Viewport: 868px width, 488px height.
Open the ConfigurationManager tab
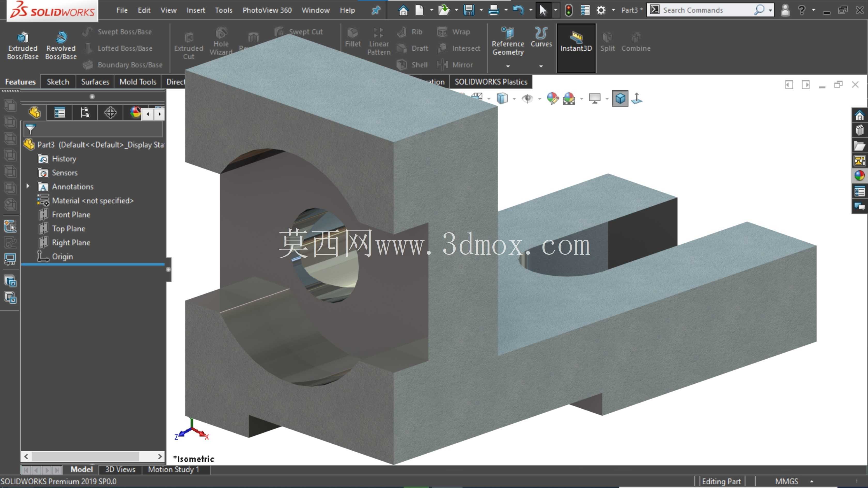[85, 113]
